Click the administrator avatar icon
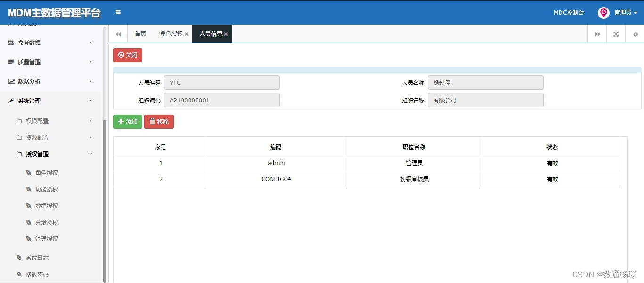 click(603, 13)
